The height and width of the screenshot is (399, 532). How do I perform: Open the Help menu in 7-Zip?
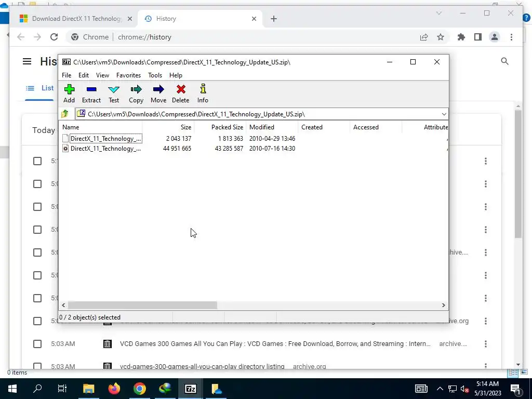[176, 75]
